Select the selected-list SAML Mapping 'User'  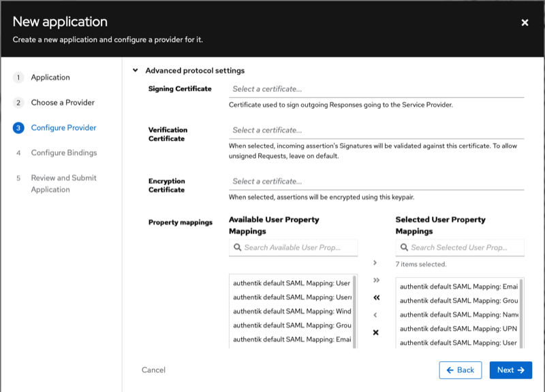458,343
